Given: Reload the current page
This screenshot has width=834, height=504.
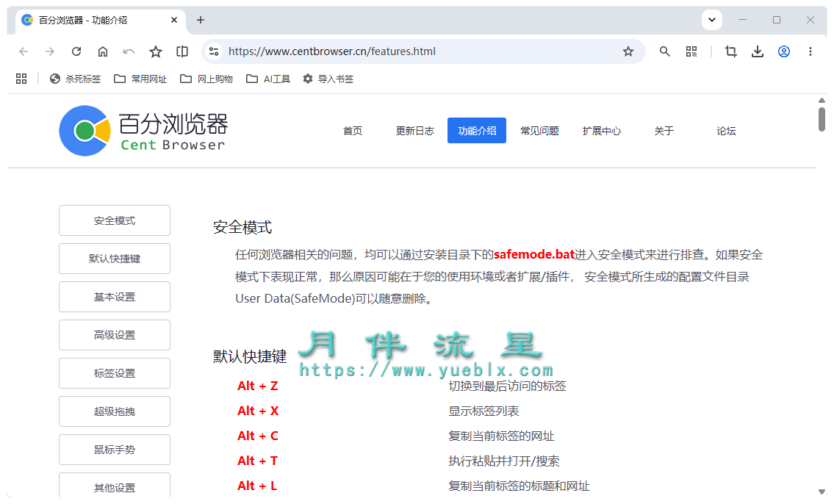Looking at the screenshot, I should 76,51.
